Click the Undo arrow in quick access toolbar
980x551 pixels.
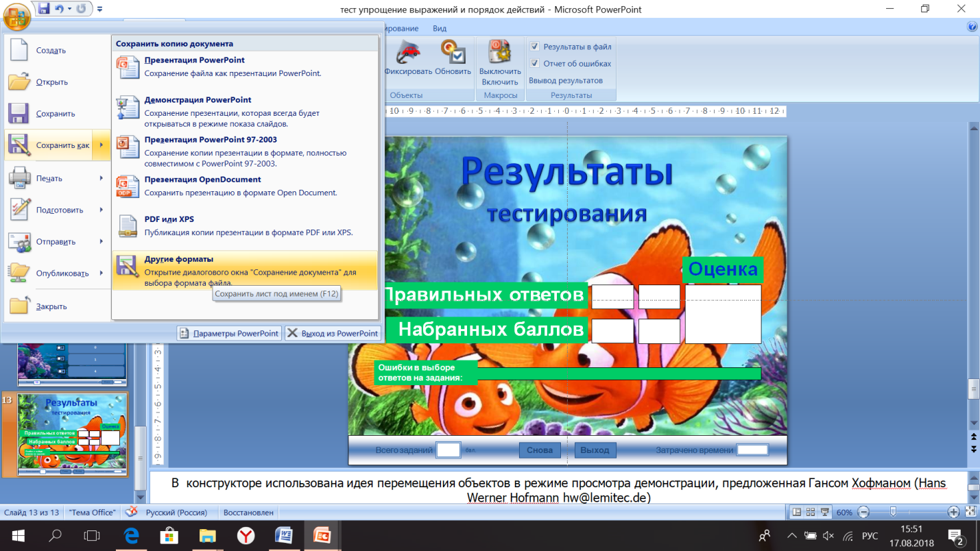click(60, 9)
